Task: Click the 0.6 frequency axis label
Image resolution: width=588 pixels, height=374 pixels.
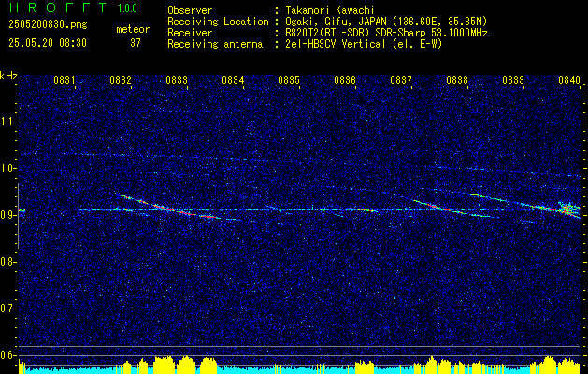Action: [8, 355]
